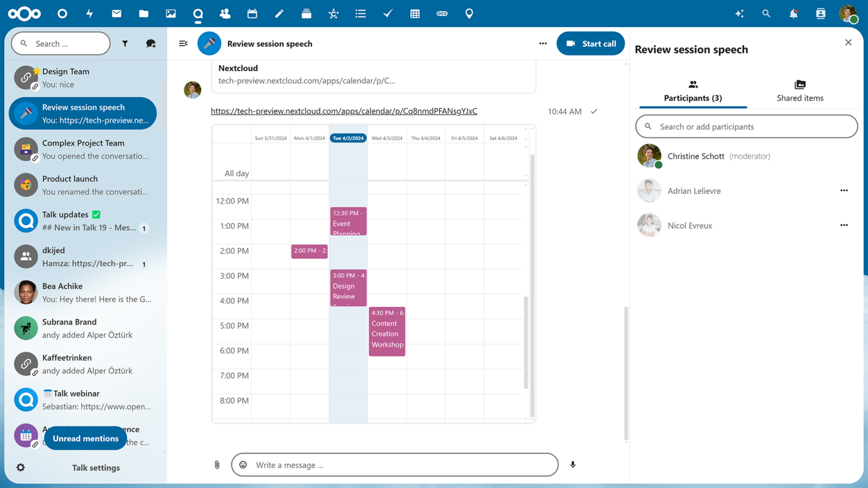Attach a file with the paperclip icon
The width and height of the screenshot is (868, 488).
[217, 464]
